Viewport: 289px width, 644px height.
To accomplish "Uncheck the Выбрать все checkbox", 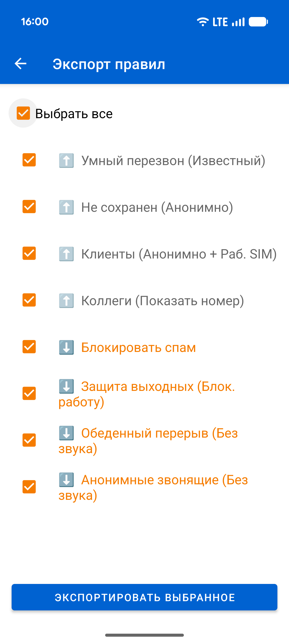I will coord(23,113).
